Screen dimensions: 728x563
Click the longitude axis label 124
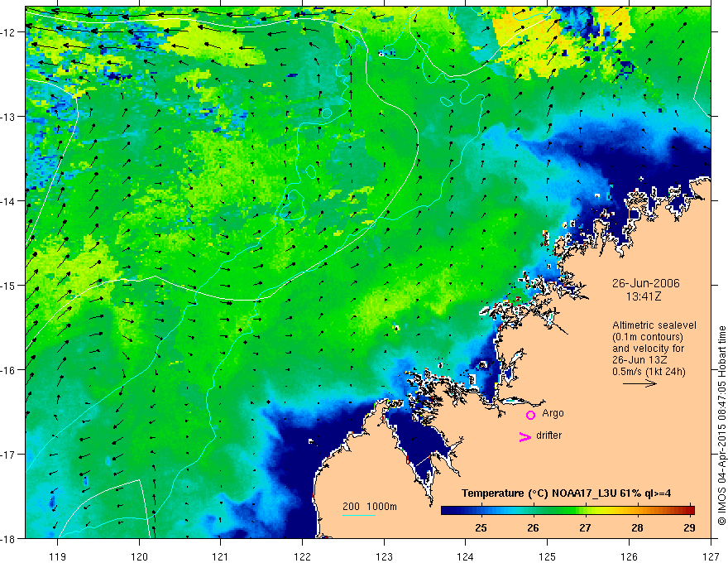466,556
